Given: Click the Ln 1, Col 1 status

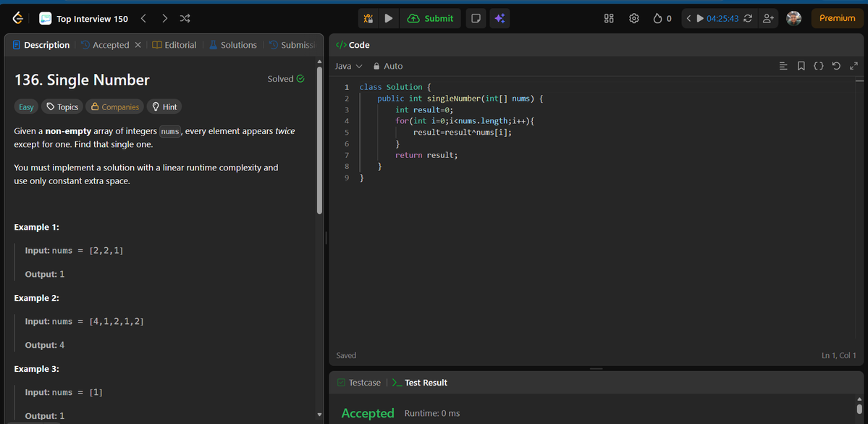Looking at the screenshot, I should click(x=838, y=355).
